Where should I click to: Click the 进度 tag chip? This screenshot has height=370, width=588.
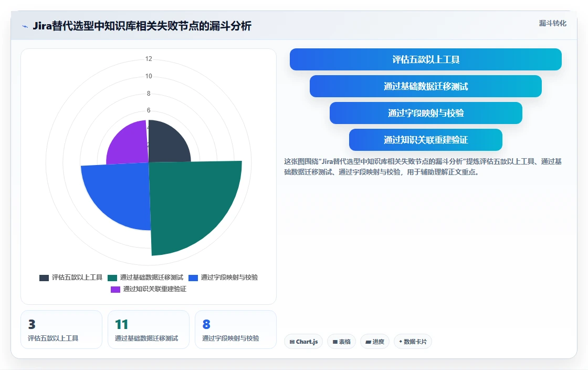[375, 342]
